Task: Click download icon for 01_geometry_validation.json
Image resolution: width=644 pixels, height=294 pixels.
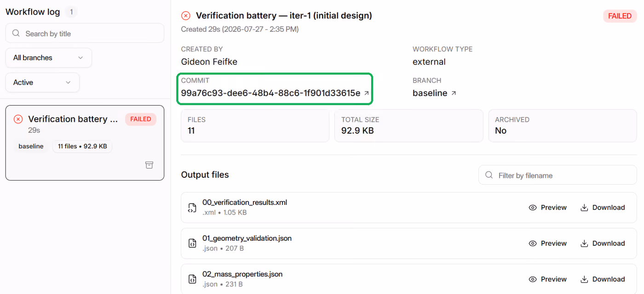Action: [584, 243]
